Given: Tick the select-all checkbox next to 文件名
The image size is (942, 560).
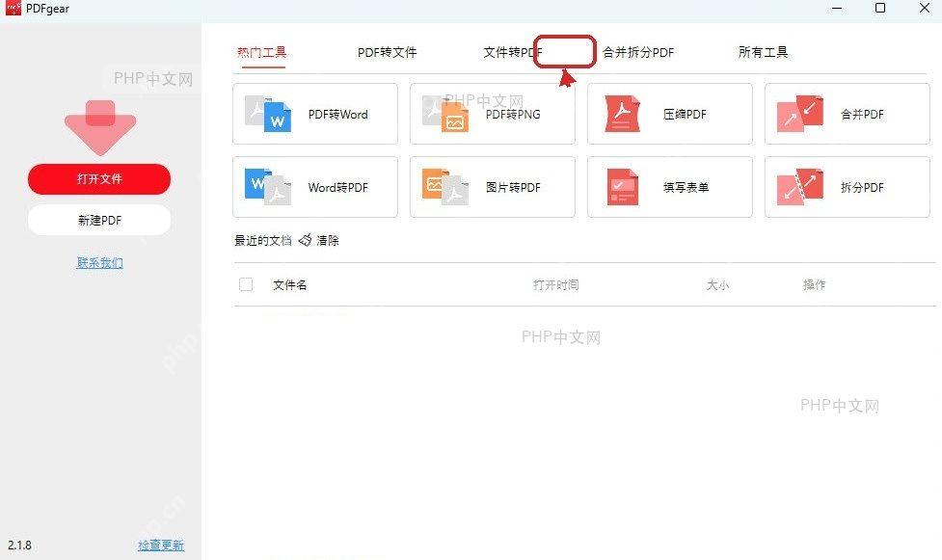Looking at the screenshot, I should 246,284.
